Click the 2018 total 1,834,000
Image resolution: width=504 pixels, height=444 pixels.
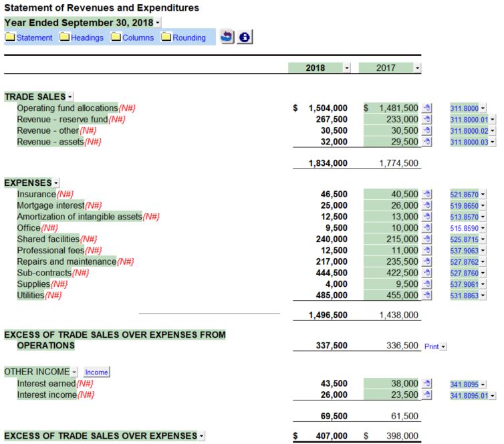click(x=328, y=163)
